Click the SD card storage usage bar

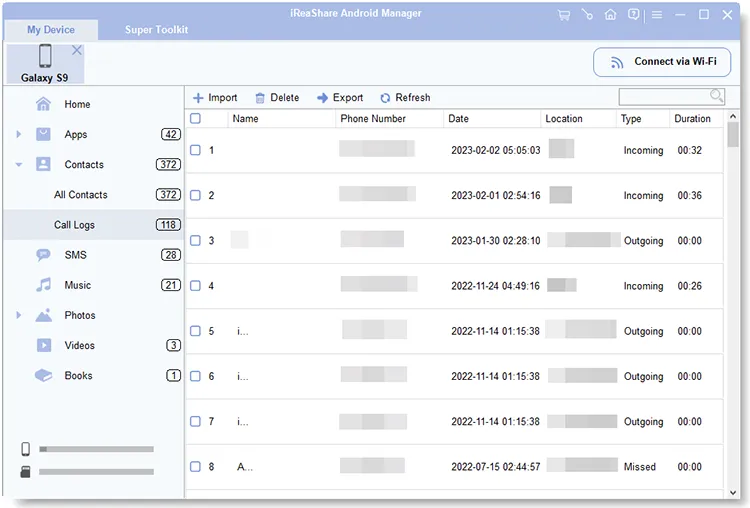click(x=97, y=472)
